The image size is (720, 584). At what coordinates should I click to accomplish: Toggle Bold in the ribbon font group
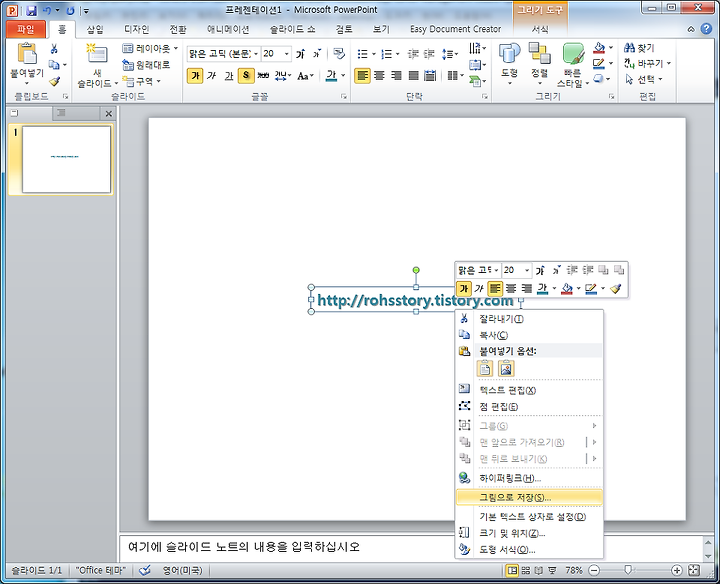click(195, 75)
